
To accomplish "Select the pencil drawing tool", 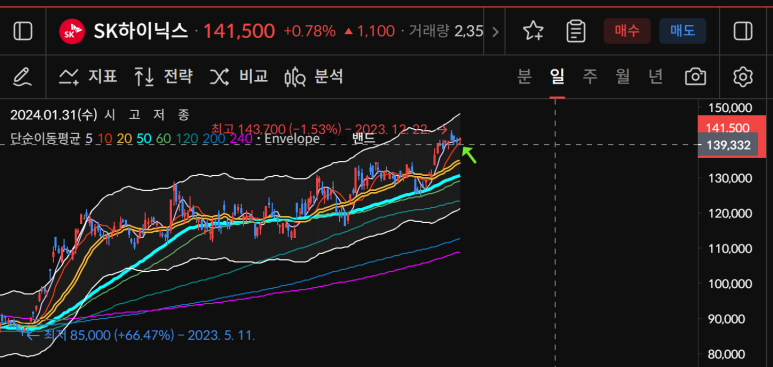I will (x=22, y=76).
